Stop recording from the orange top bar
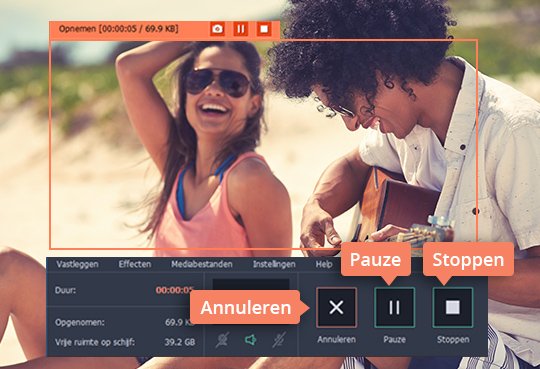This screenshot has height=369, width=540. pos(264,29)
